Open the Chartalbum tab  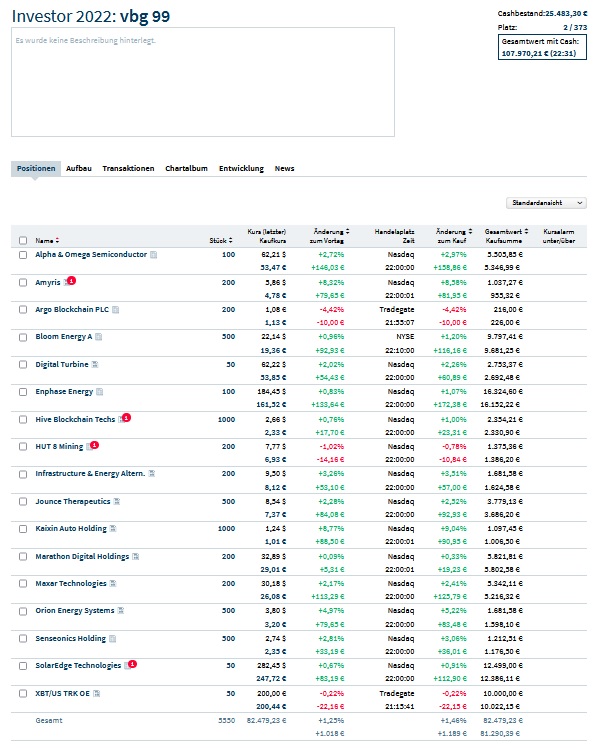(x=186, y=169)
